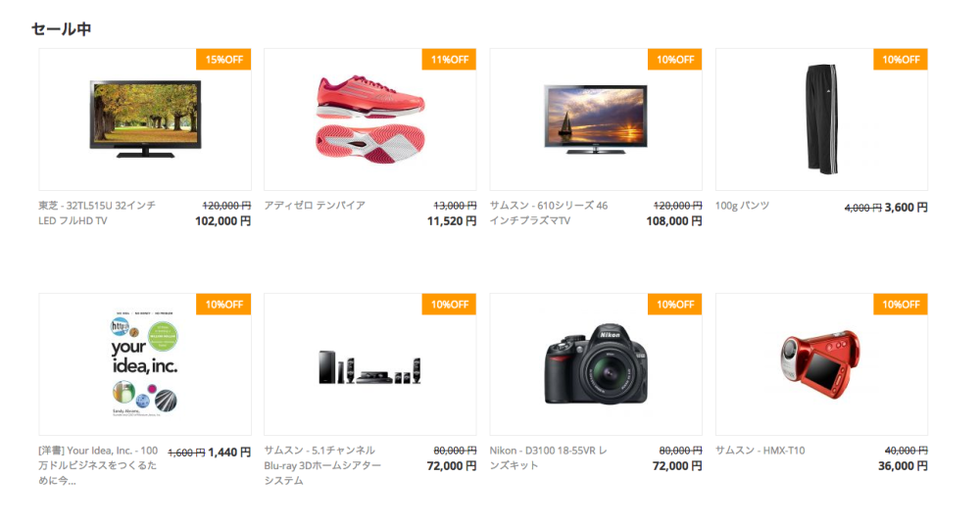
Task: Click the 10%OFF badge on Nikon camera
Action: pyautogui.click(x=675, y=305)
